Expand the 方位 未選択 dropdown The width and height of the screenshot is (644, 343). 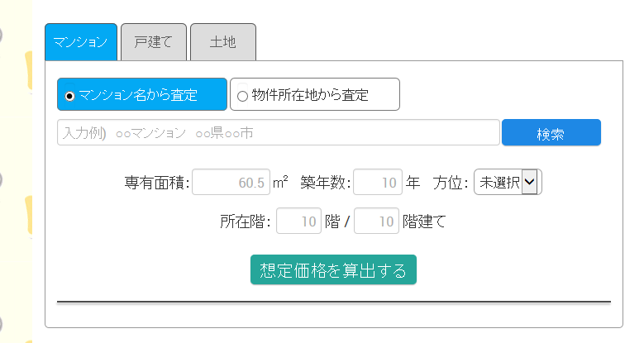click(x=508, y=182)
